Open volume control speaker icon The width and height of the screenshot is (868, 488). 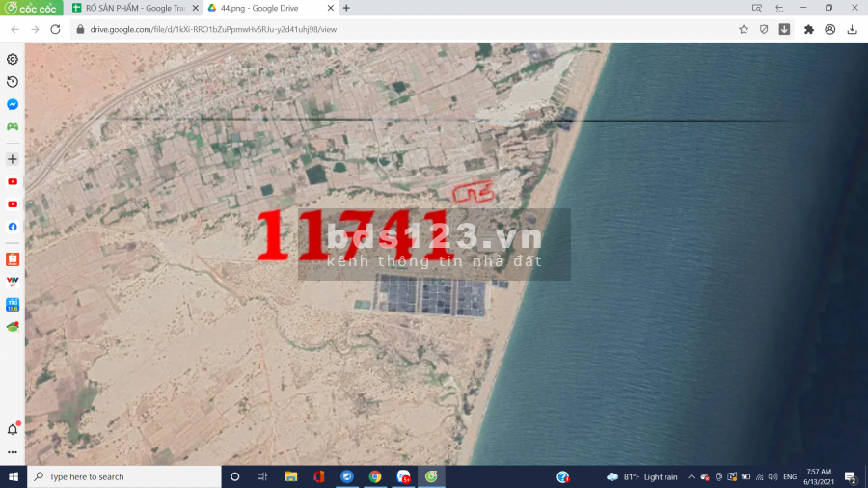point(773,476)
